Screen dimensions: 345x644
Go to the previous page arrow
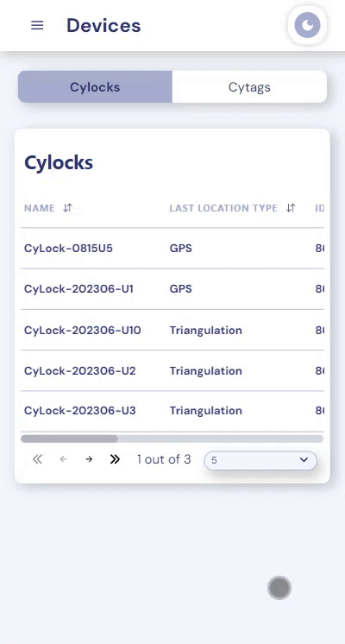pyautogui.click(x=63, y=459)
